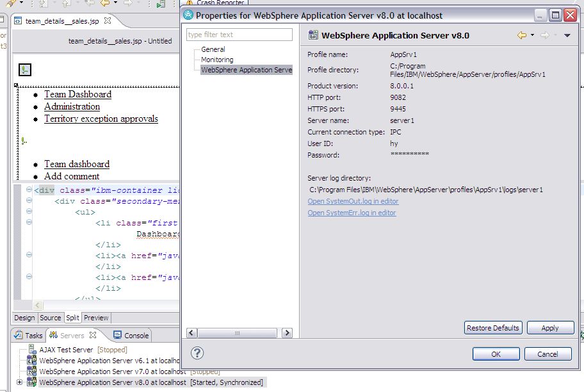584x392 pixels.
Task: Open the dialog view menu triangle
Action: tap(567, 35)
